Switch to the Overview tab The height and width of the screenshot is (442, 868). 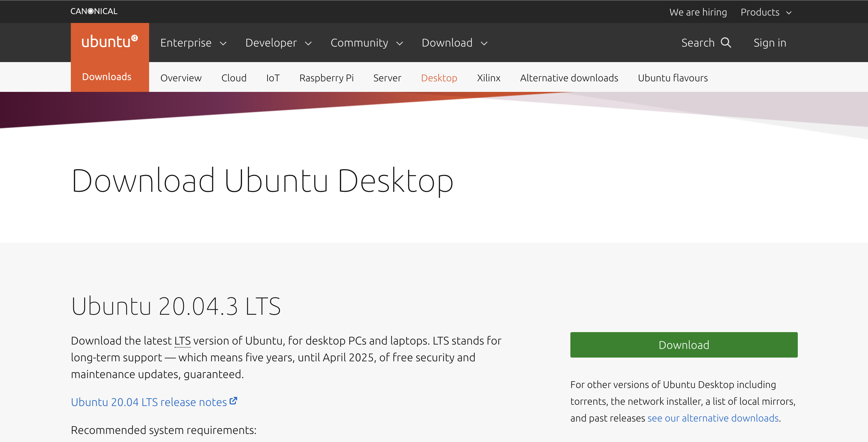tap(181, 78)
